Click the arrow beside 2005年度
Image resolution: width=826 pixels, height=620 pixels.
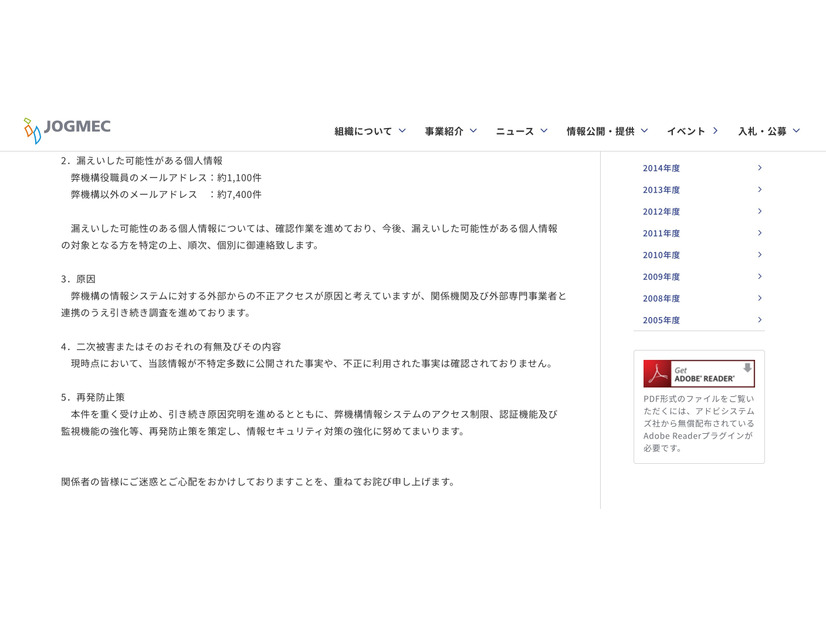pyautogui.click(x=760, y=319)
